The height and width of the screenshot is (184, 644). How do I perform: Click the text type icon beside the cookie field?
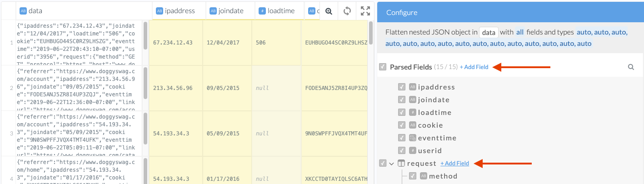coord(413,125)
